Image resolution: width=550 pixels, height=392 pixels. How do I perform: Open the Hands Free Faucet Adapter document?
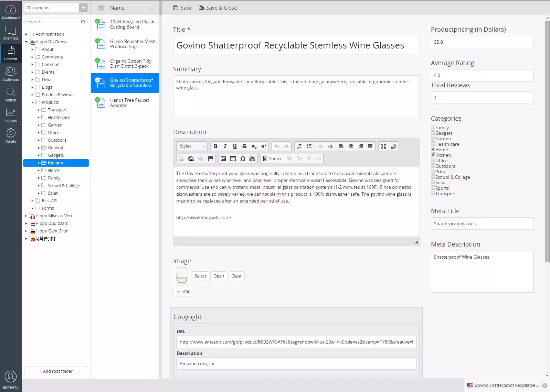(x=129, y=103)
